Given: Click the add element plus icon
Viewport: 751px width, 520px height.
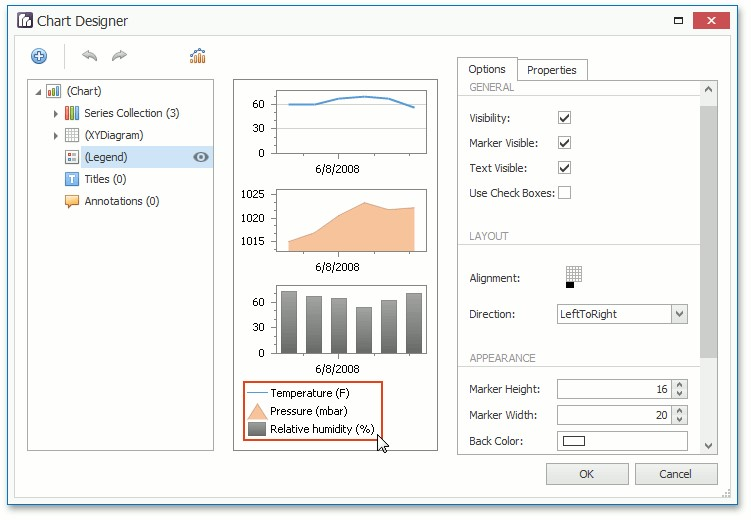Looking at the screenshot, I should pyautogui.click(x=39, y=56).
